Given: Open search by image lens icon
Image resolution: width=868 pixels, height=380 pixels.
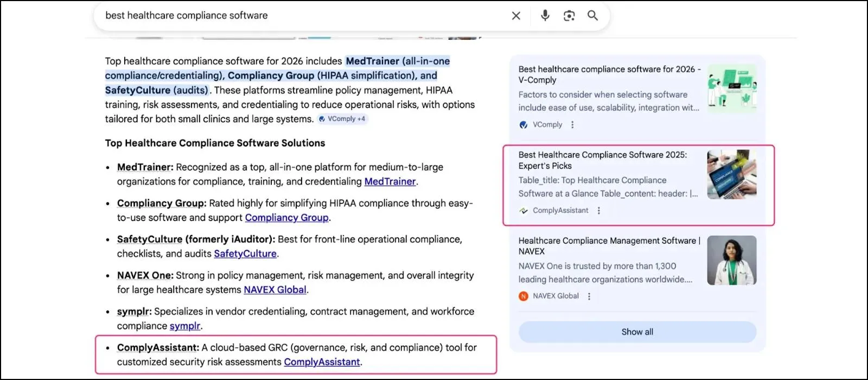Looking at the screenshot, I should [x=569, y=16].
